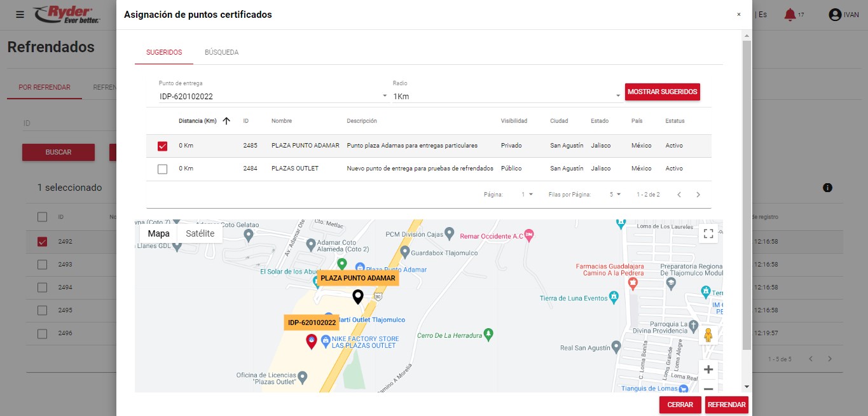Click the REFRENDAR button
The image size is (868, 416).
pos(726,405)
